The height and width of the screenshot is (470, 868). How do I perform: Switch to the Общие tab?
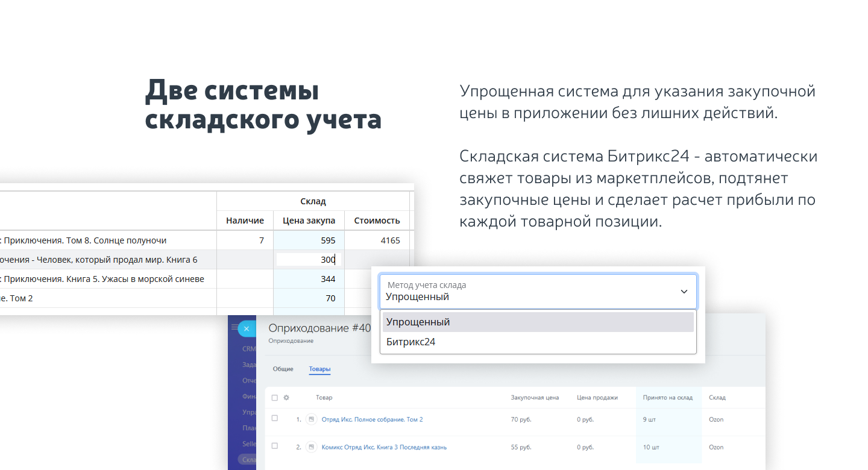(x=283, y=369)
